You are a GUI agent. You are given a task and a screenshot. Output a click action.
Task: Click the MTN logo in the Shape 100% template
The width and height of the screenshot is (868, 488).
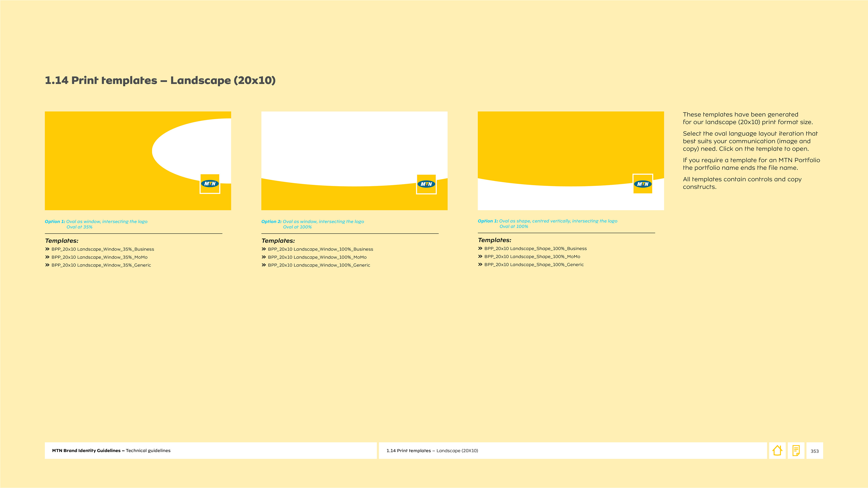(x=643, y=184)
